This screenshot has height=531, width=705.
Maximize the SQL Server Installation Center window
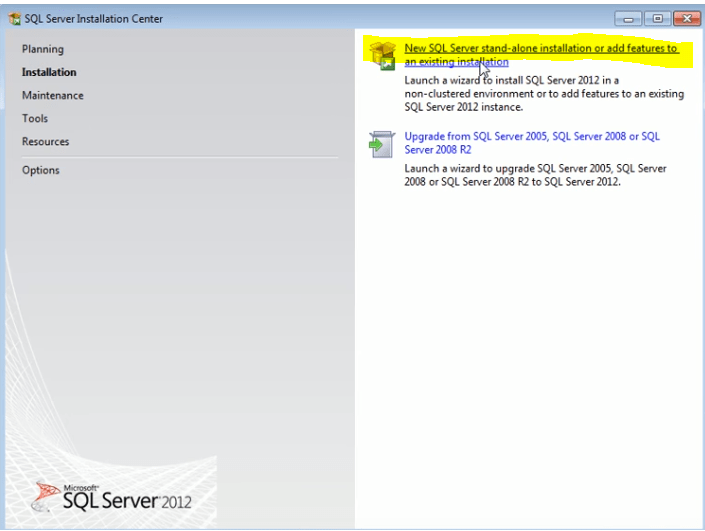coord(657,19)
